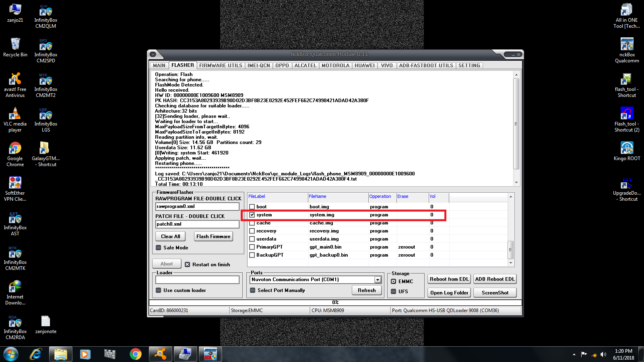Click the Flash Firmware button
This screenshot has width=644, height=362.
213,237
